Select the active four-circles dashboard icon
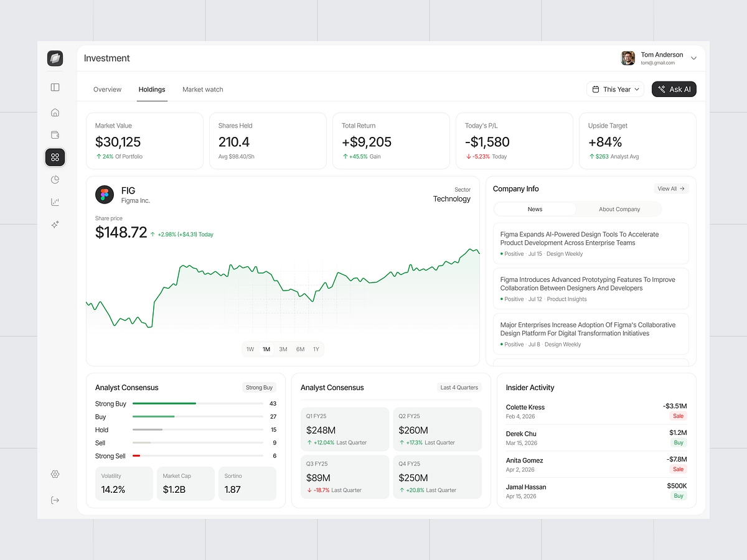747x560 pixels. point(55,157)
